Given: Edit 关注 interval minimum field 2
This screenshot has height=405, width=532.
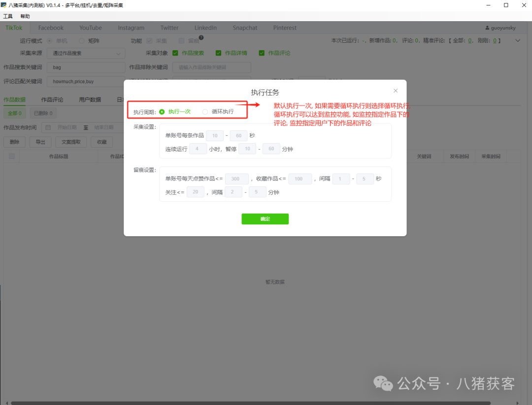Looking at the screenshot, I should point(233,192).
